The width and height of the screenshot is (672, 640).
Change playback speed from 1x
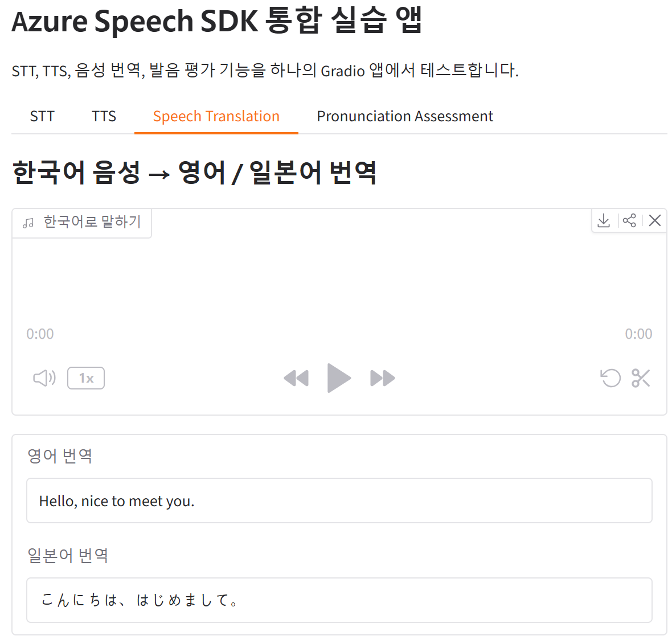86,378
